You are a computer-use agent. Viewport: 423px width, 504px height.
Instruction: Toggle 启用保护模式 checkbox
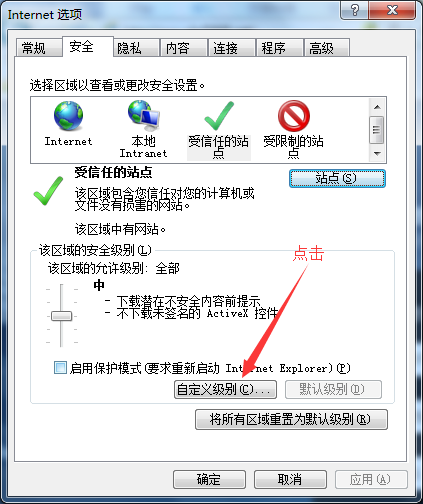click(x=60, y=368)
